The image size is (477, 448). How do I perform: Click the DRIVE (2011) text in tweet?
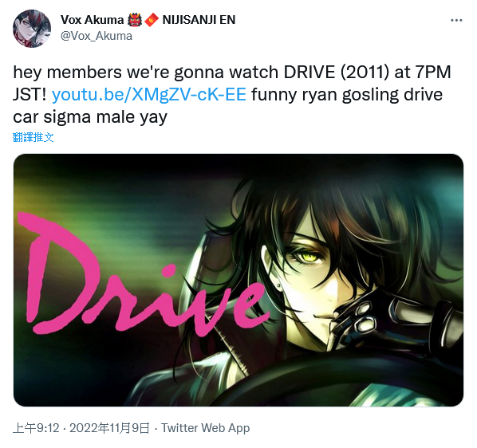(x=337, y=73)
